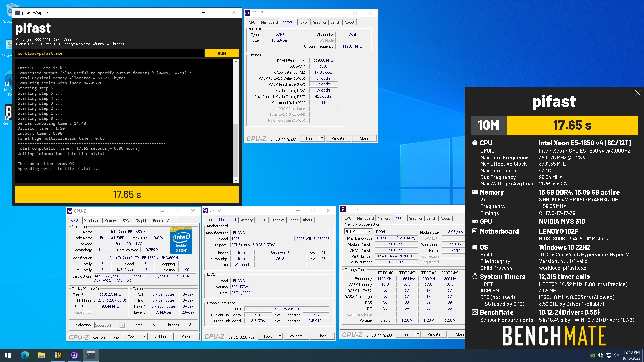This screenshot has width=644, height=362.
Task: Click the workload-pifast.exe input field
Action: click(110, 53)
